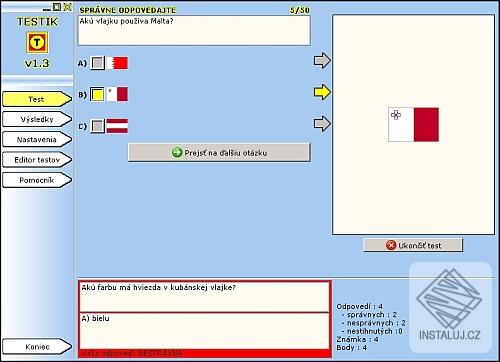This screenshot has height=362, width=500.
Task: Click the striped flag thumbnail for answer C
Action: coord(117,126)
